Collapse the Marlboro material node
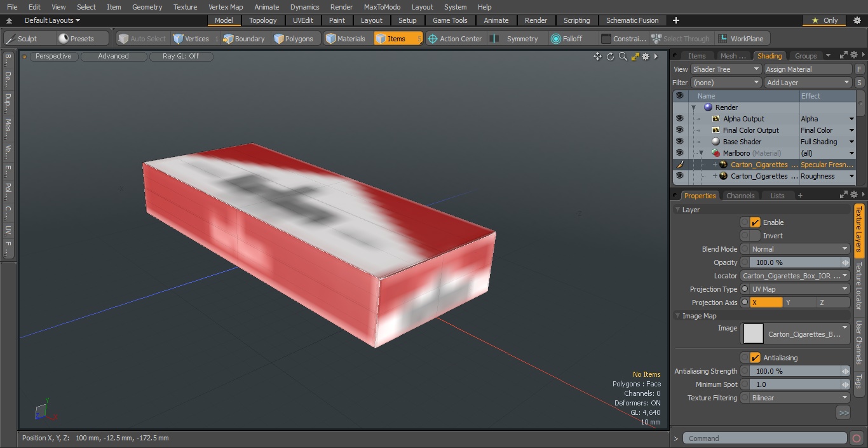Screen dimensions: 868x448 [x=702, y=153]
